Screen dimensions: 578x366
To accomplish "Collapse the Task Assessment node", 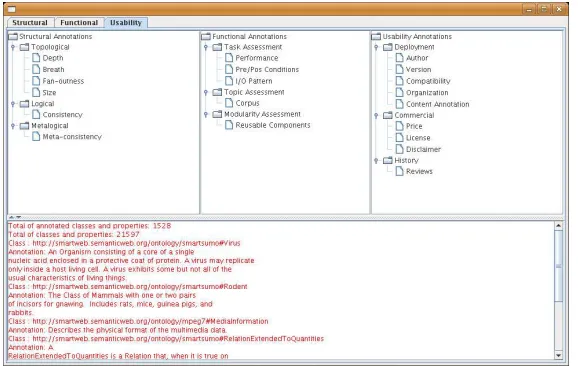I will pos(206,47).
